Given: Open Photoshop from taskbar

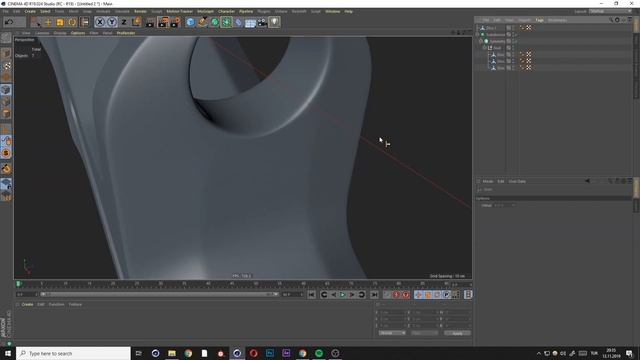Looking at the screenshot, I should (x=270, y=353).
